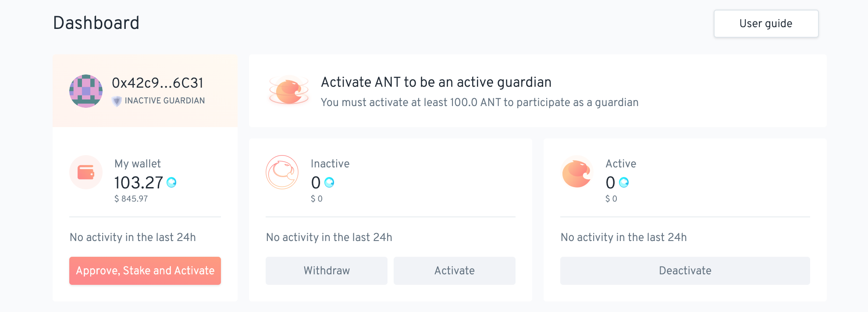The image size is (868, 312).
Task: Click the My wallet icon
Action: coord(86,172)
